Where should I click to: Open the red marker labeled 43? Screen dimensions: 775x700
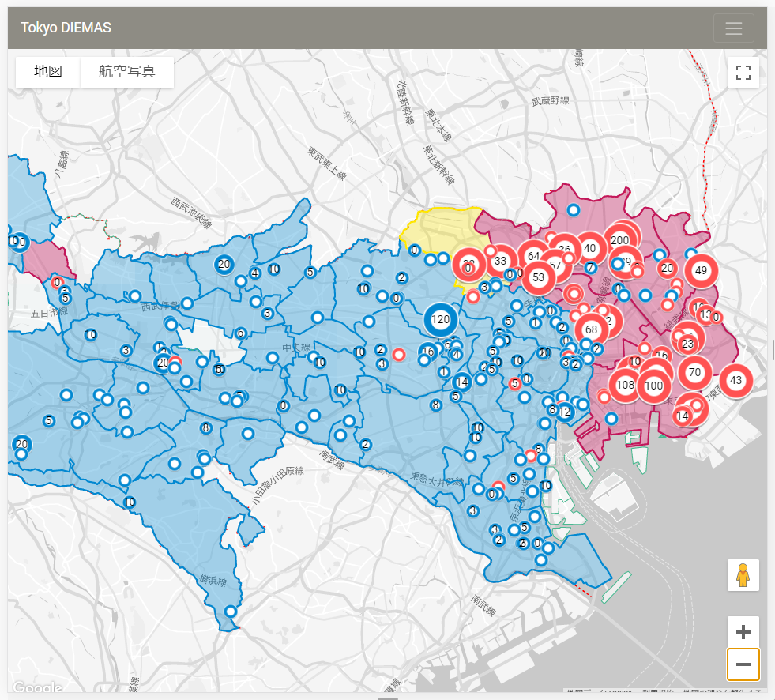(735, 380)
